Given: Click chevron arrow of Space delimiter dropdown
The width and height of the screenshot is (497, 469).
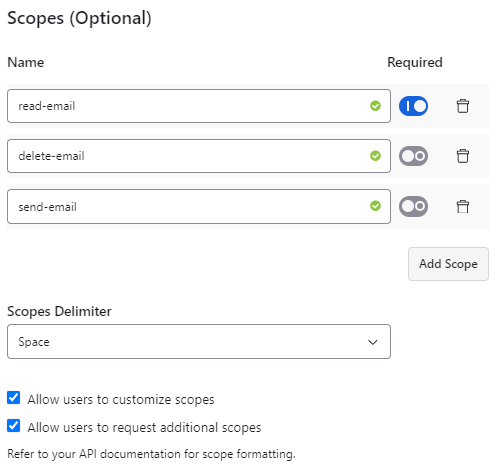Looking at the screenshot, I should pos(372,342).
